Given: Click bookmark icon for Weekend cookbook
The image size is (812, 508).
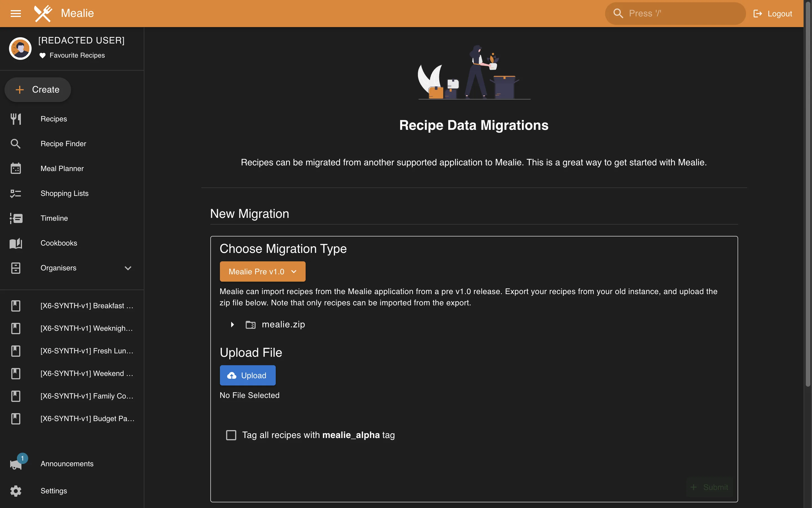Looking at the screenshot, I should click(x=16, y=373).
